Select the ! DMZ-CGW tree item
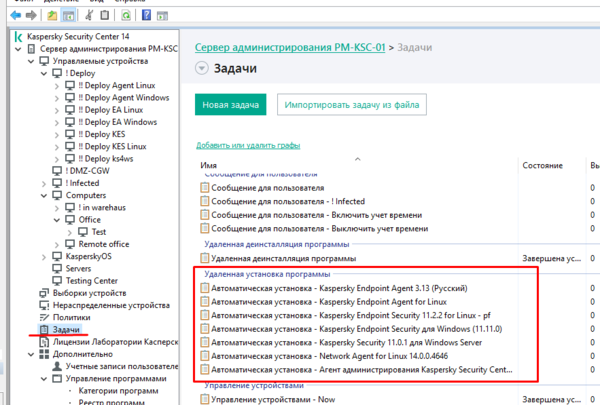Image resolution: width=600 pixels, height=405 pixels. pos(87,171)
